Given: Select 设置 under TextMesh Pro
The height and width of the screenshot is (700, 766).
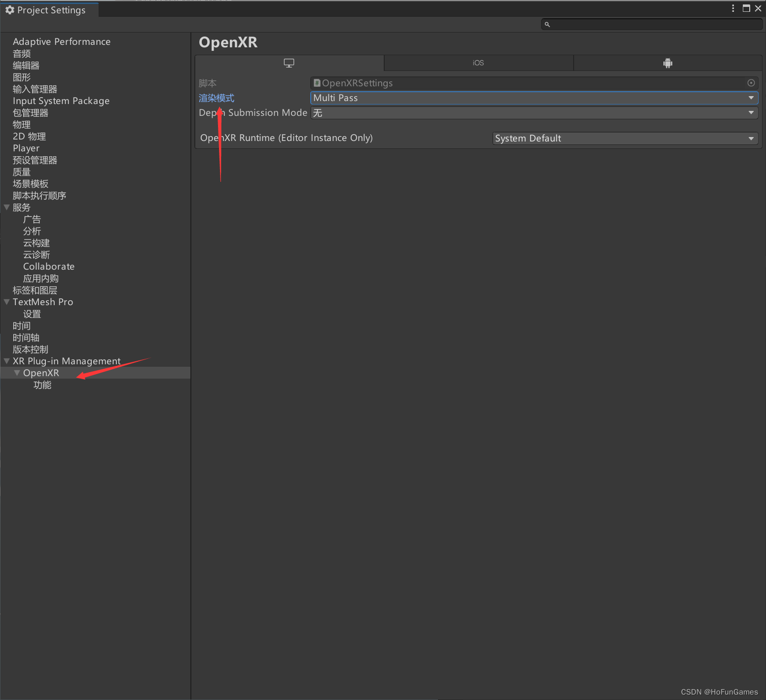Looking at the screenshot, I should (x=32, y=314).
